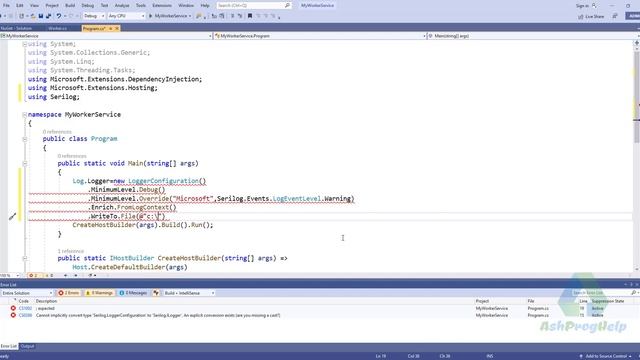
Task: Click the Sign in account icon
Action: 594,6
